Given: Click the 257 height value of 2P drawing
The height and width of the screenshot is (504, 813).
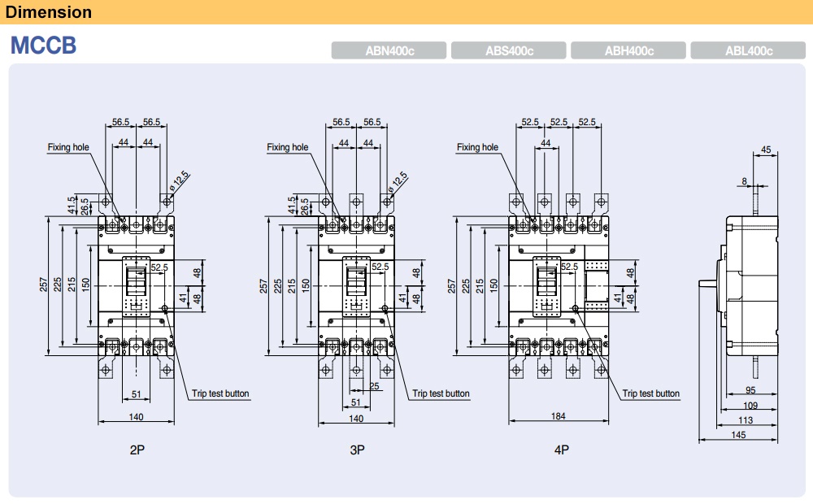Looking at the screenshot, I should (x=44, y=285).
